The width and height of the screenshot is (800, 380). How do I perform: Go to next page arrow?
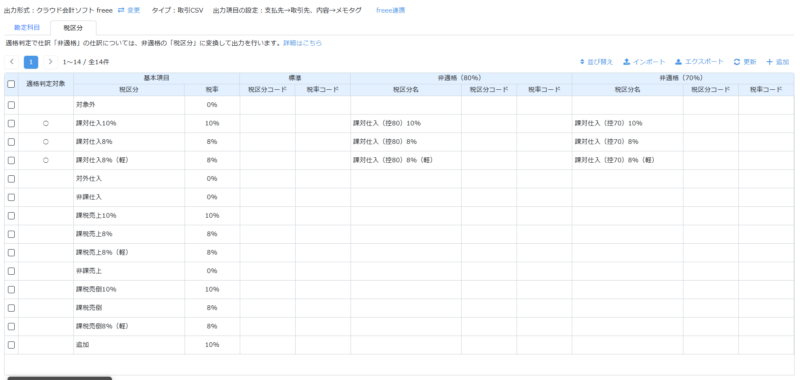click(50, 62)
